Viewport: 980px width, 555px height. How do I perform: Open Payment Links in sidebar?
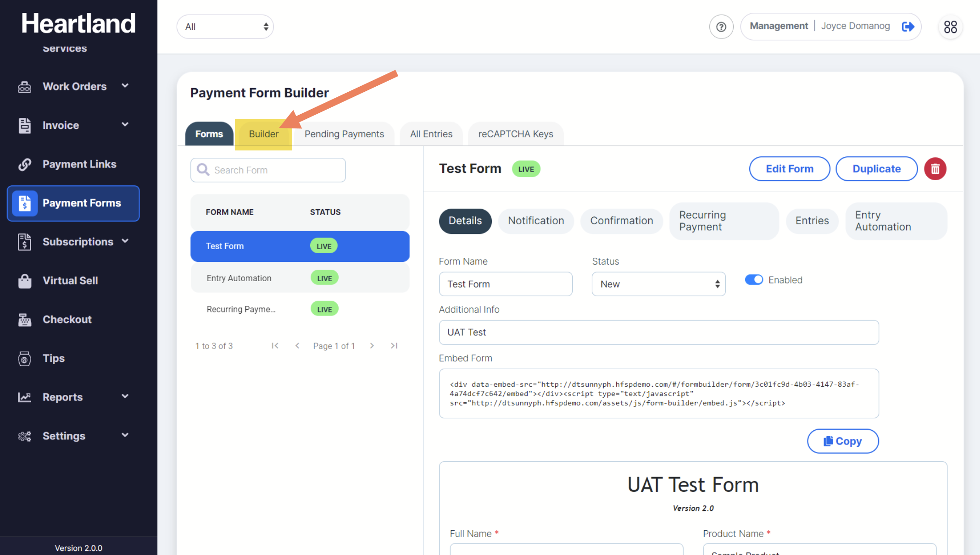(79, 164)
